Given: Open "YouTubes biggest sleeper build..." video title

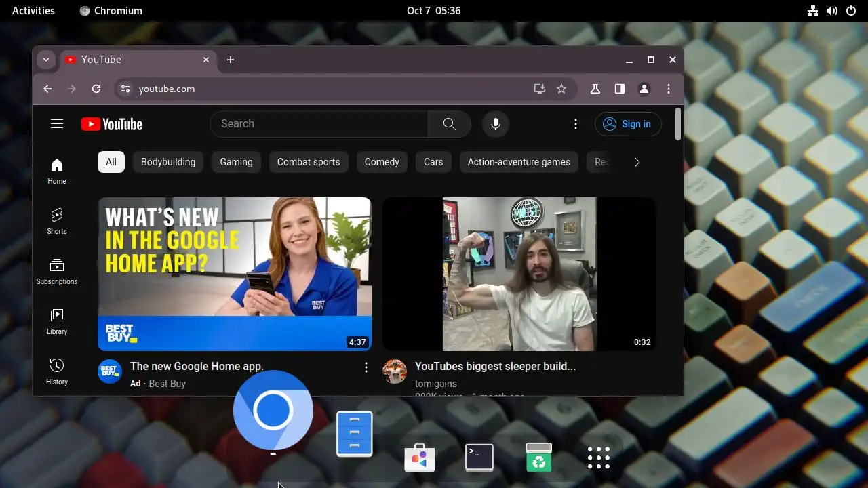Looking at the screenshot, I should click(495, 366).
